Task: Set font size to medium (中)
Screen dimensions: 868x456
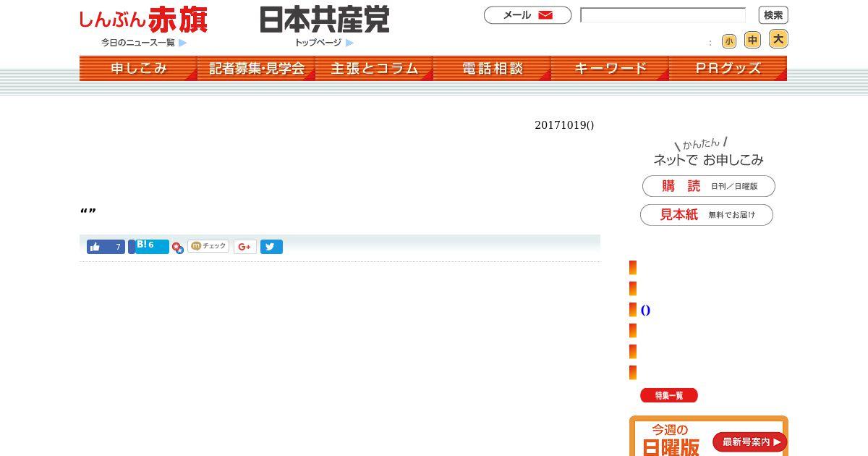Action: [x=752, y=40]
